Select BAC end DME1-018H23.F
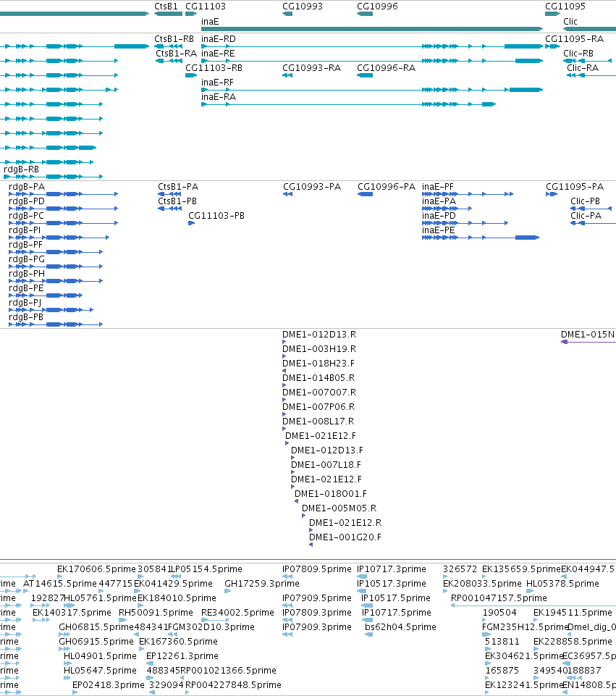Screen dimensions: 616x696 click(318, 364)
